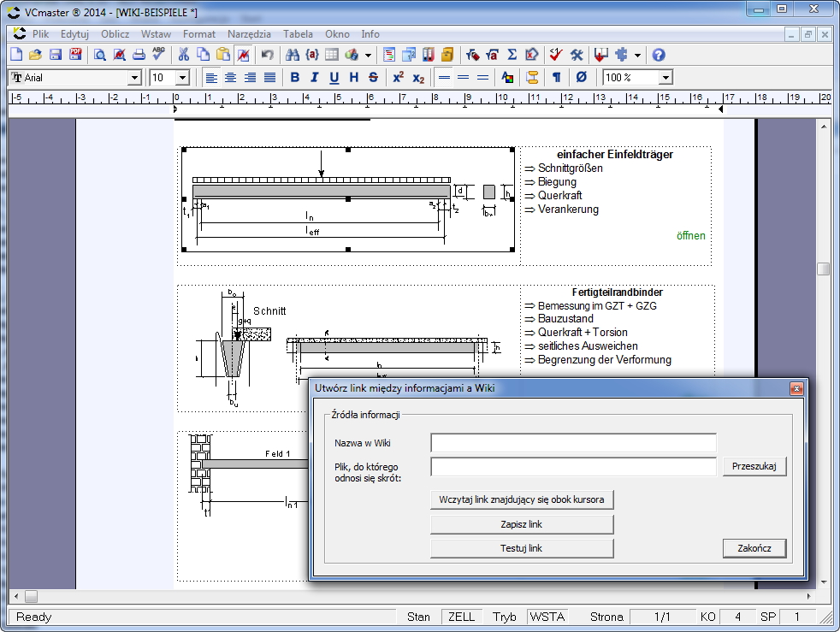
Task: Click the Save floppy disk icon
Action: coord(56,55)
